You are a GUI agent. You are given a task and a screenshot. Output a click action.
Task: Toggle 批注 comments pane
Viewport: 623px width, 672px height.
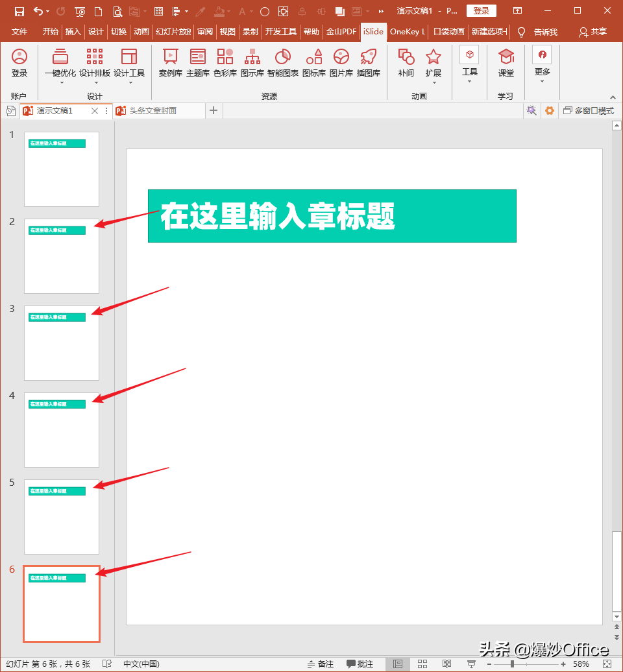360,664
